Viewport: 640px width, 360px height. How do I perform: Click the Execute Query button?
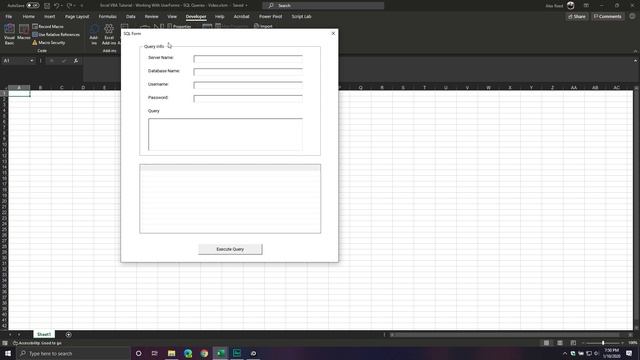click(230, 249)
